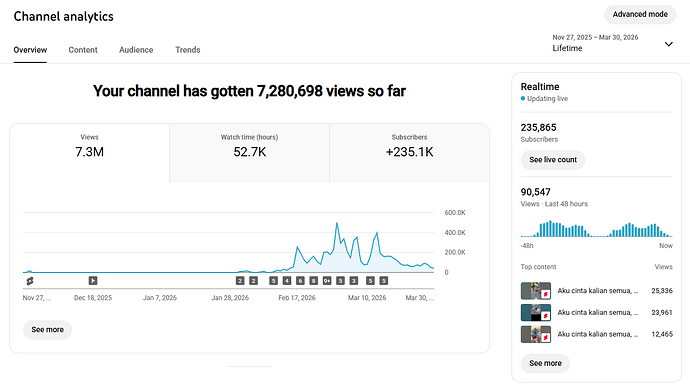
Task: Click the highest peak on the views chart
Action: coord(337,224)
